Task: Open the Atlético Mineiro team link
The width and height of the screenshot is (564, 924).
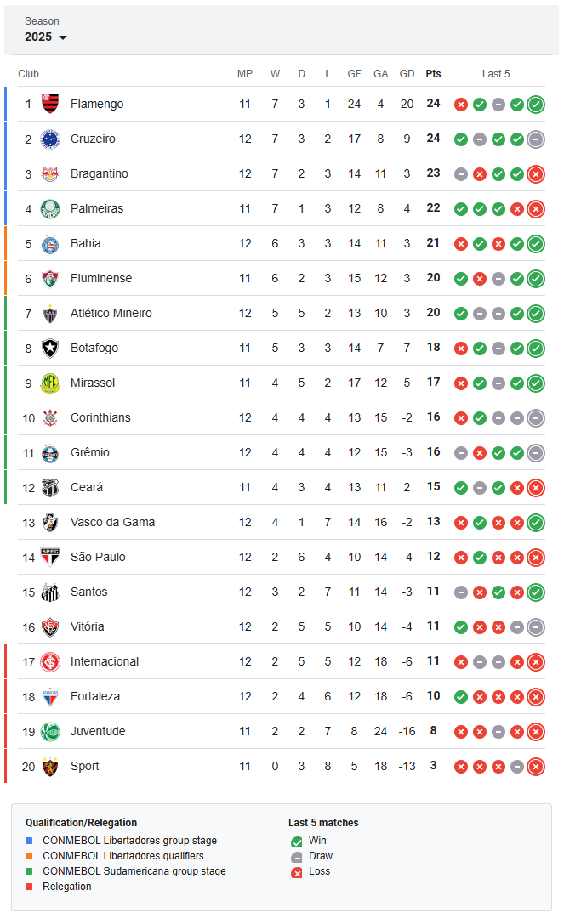Action: click(111, 313)
